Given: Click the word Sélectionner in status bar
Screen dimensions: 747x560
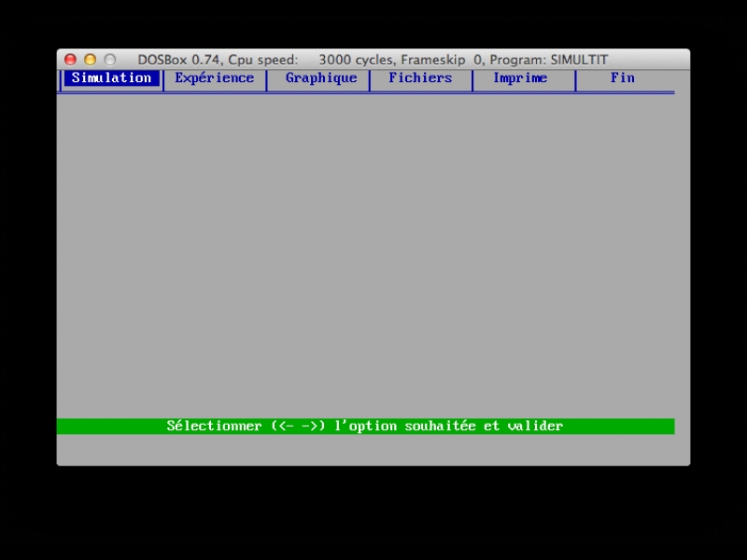Looking at the screenshot, I should coord(214,427).
